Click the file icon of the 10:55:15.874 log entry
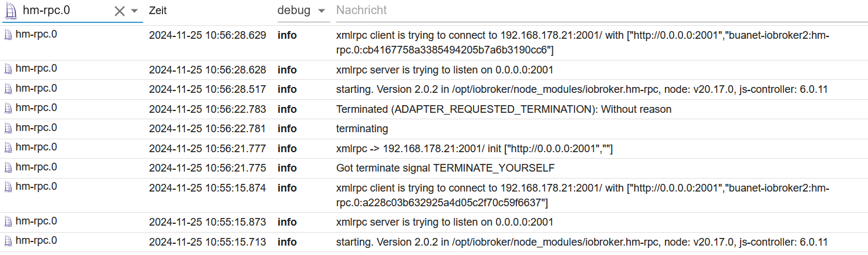The image size is (868, 255). pyautogui.click(x=8, y=187)
